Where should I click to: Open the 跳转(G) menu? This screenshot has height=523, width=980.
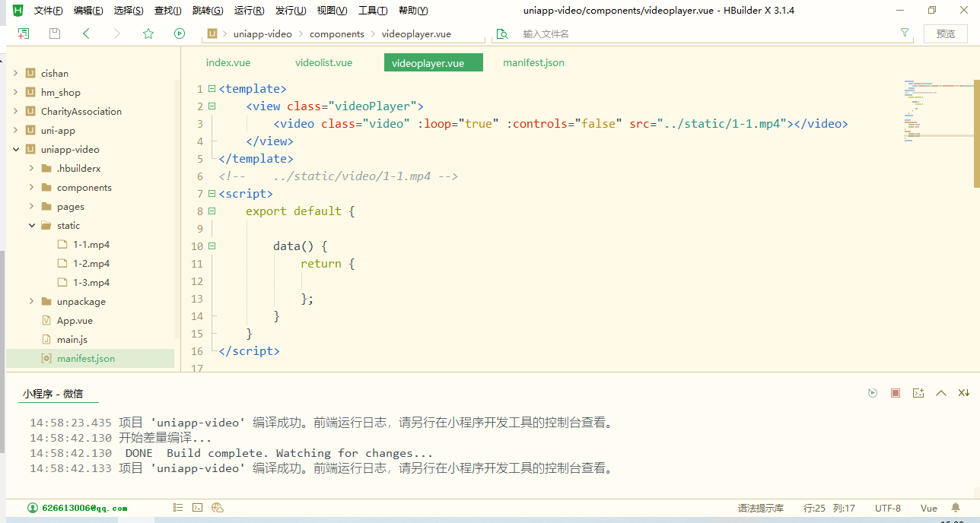pyautogui.click(x=208, y=11)
